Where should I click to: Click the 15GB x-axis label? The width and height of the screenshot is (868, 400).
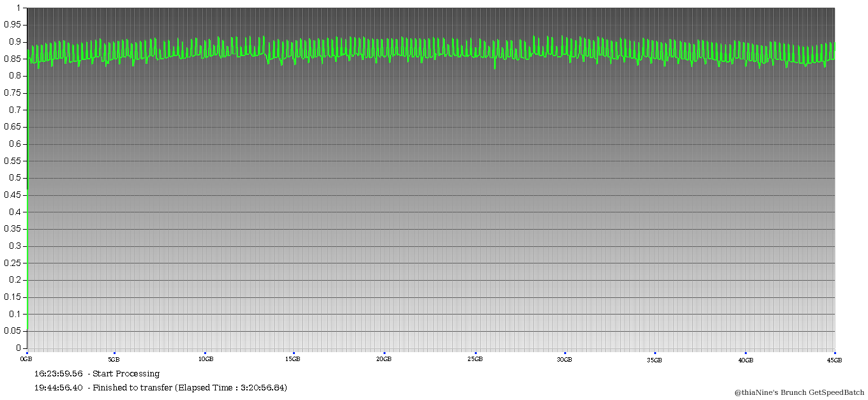pyautogui.click(x=292, y=360)
